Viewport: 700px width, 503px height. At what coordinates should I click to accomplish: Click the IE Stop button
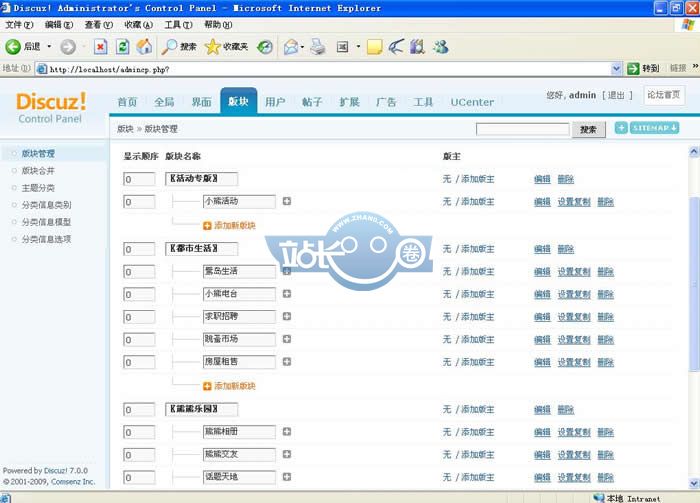(101, 46)
